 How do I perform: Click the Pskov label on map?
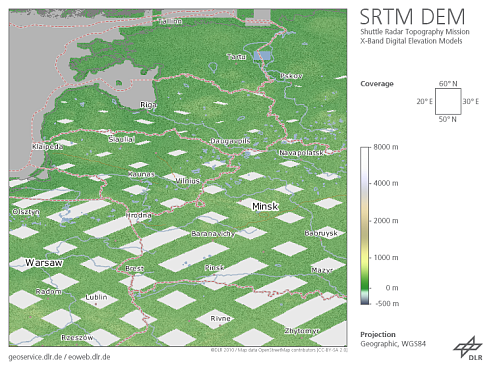(x=291, y=76)
